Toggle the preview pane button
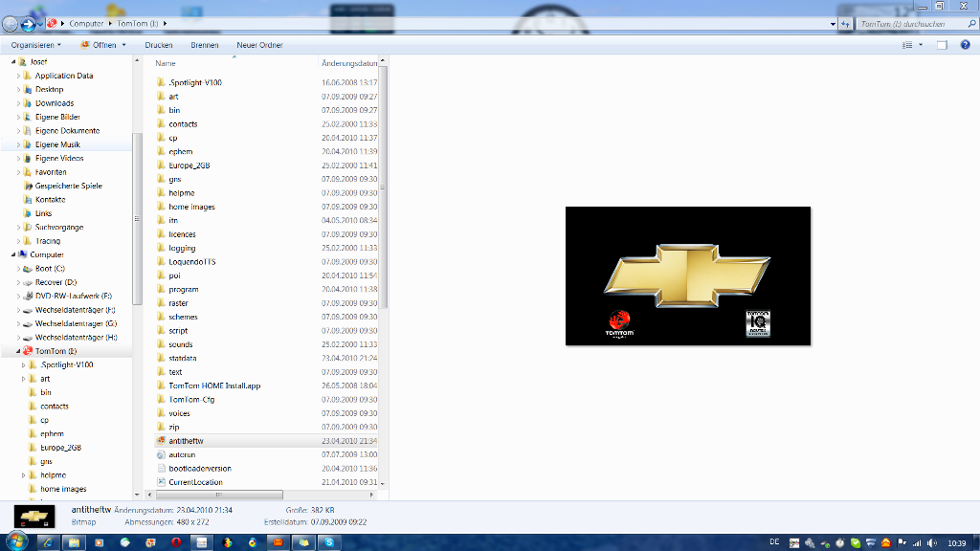 [942, 45]
